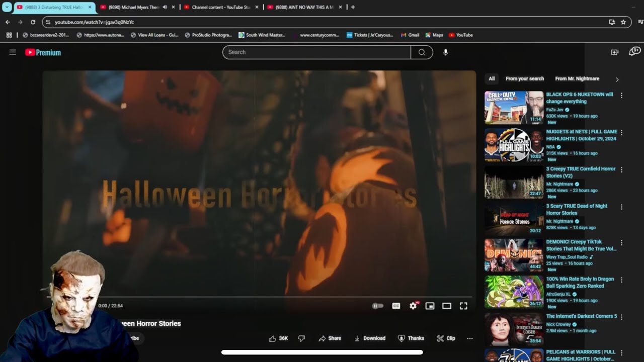Screen dimensions: 644x362
Task: Reload the page
Action: pos(33,22)
